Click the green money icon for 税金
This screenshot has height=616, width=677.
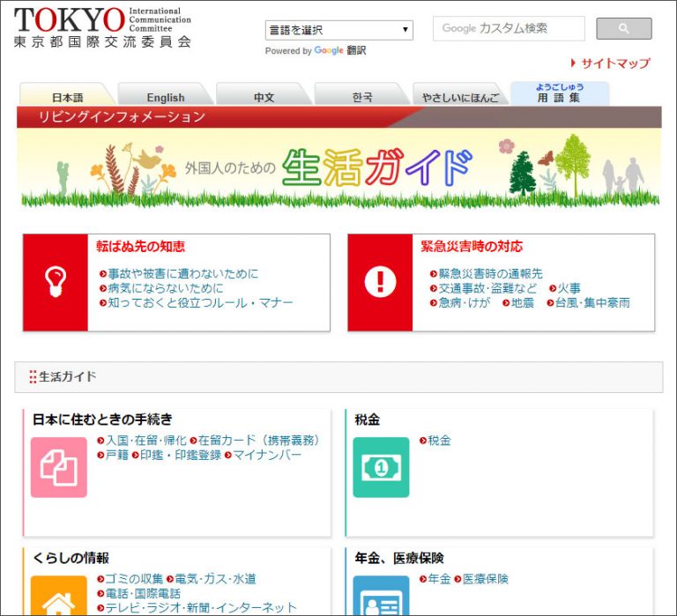381,468
